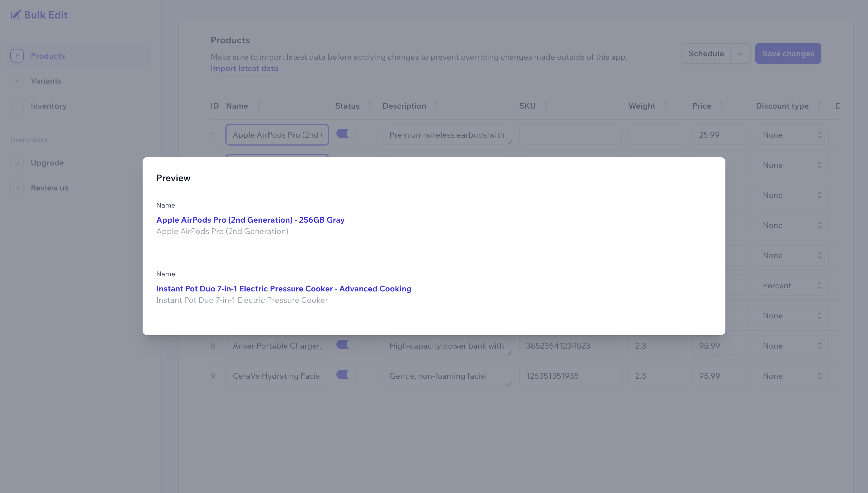Click Anker Portable Charger name field
The image size is (868, 493).
tap(277, 346)
